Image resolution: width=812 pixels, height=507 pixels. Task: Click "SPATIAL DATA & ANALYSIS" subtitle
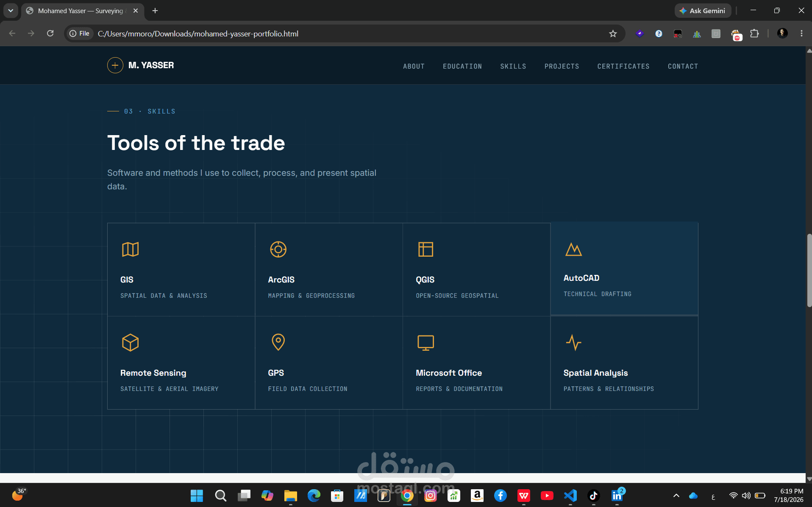164,296
